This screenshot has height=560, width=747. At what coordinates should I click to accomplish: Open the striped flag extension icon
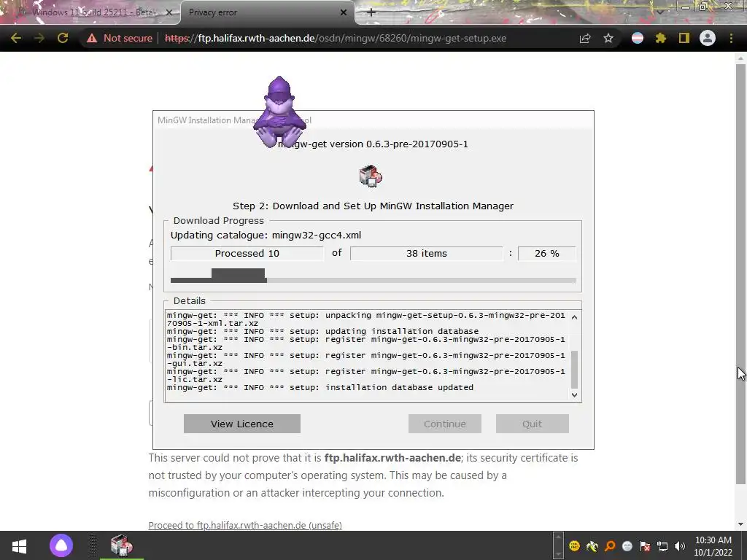click(638, 38)
